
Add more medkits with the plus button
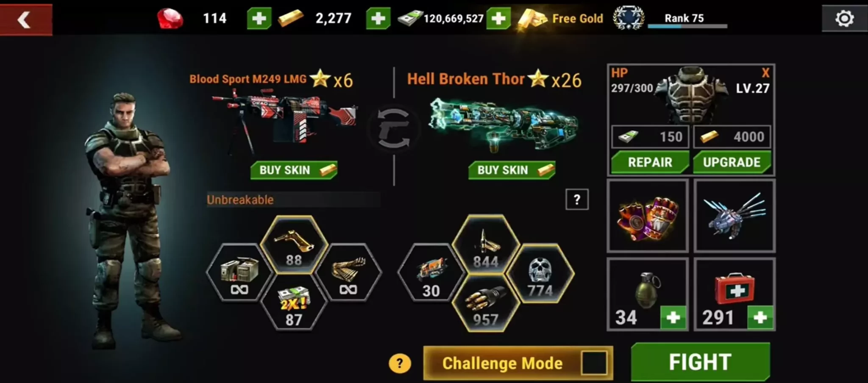(760, 317)
